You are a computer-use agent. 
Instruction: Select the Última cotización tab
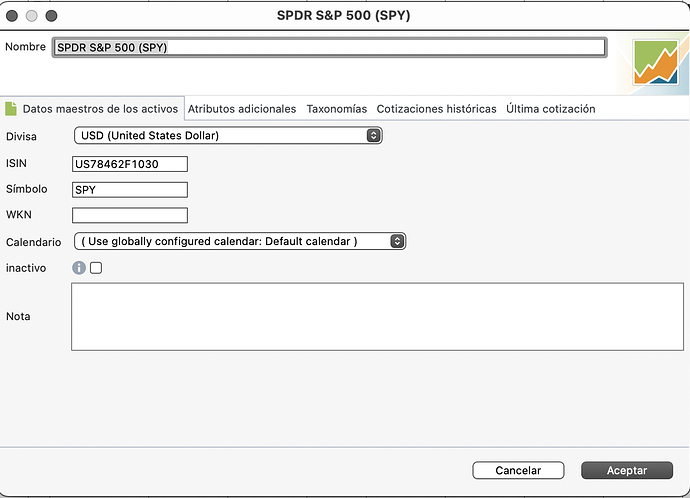click(551, 109)
